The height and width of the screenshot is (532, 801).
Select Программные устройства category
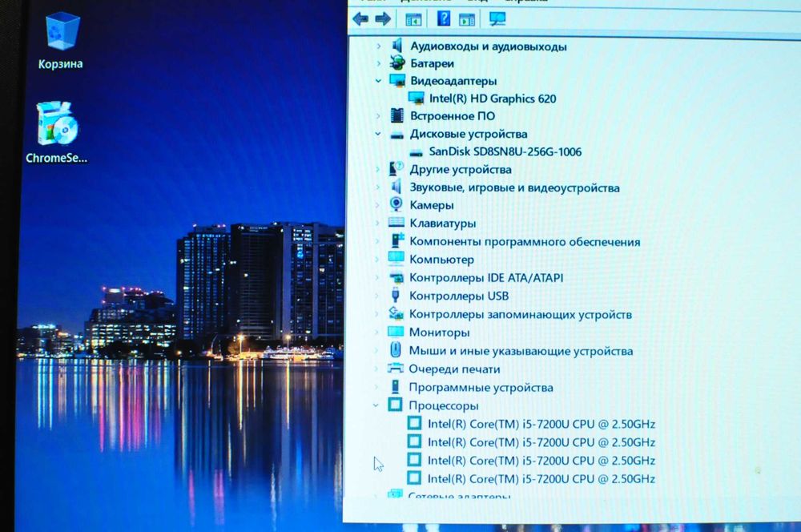coord(481,387)
